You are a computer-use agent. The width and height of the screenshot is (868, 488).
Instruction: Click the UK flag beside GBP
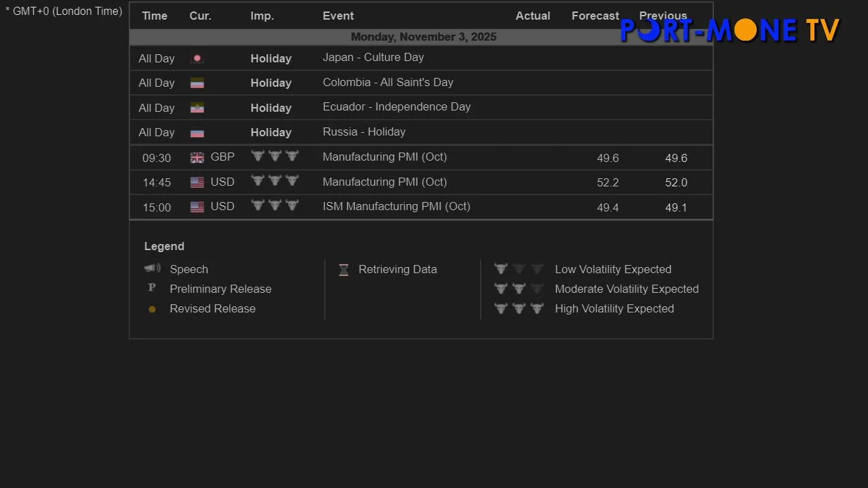(x=197, y=158)
